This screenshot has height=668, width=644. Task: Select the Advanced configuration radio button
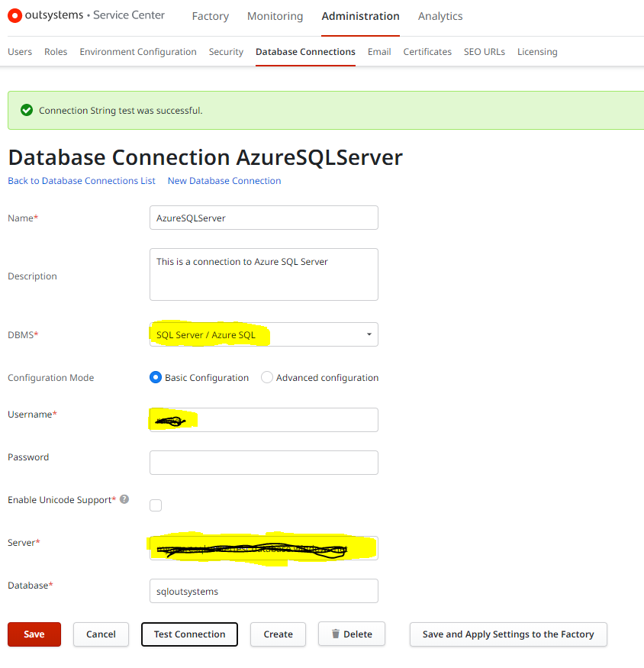coord(267,377)
